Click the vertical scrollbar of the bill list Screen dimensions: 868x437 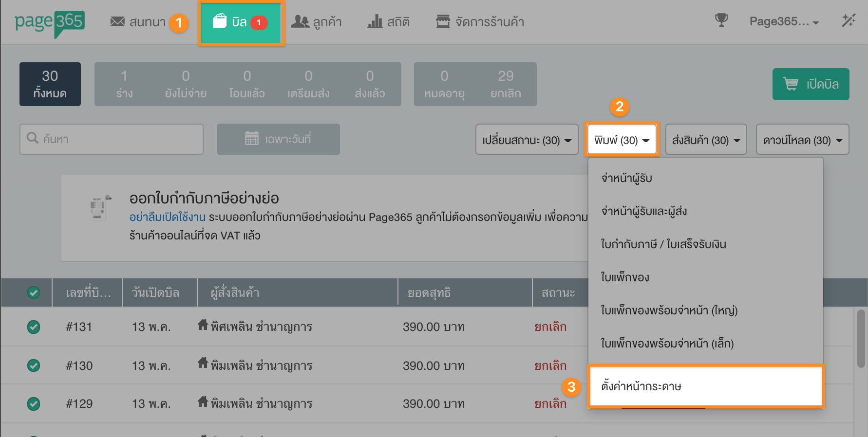point(861,339)
